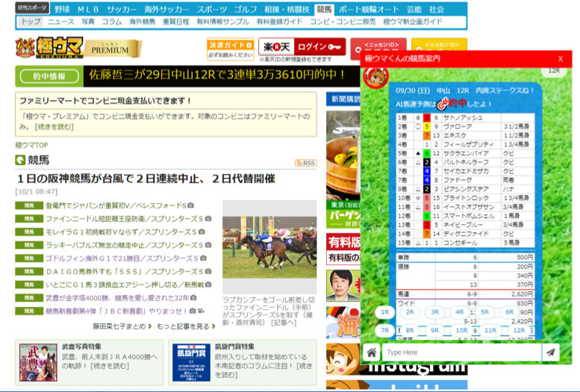Image resolution: width=580 pixels, height=392 pixels.
Task: Select the 12R race button at bottom
Action: click(x=520, y=330)
